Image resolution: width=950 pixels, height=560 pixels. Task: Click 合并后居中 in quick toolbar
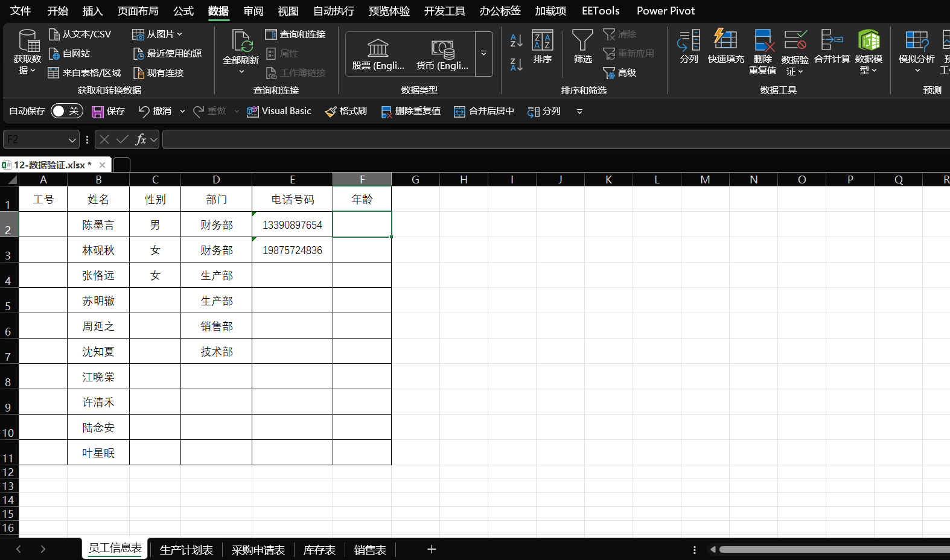point(483,111)
